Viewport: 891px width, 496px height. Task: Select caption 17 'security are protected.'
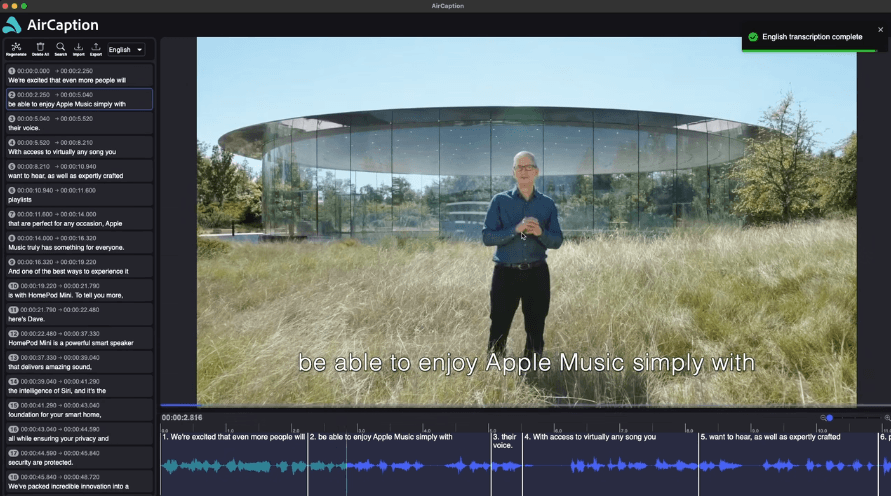click(80, 457)
